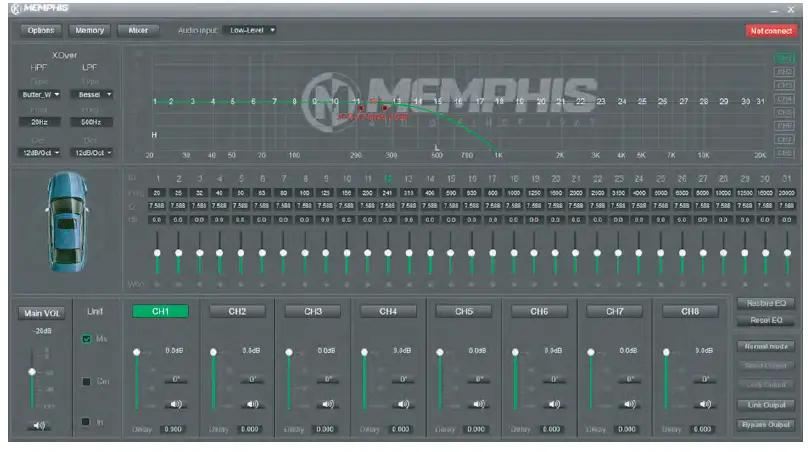Toggle CH5 curve display in graph

pyautogui.click(x=784, y=112)
